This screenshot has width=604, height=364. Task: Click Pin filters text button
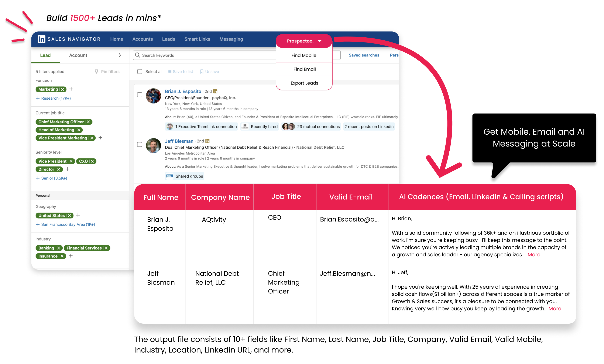point(110,72)
